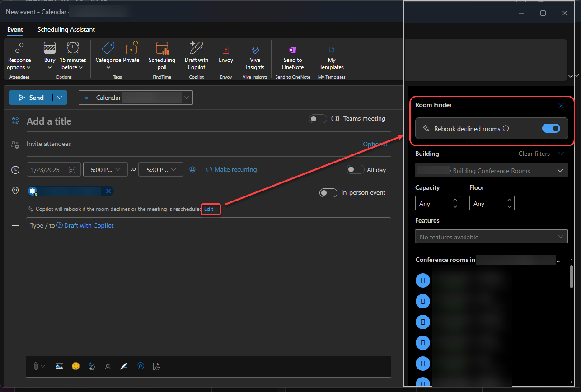Turn on the All day toggle

pyautogui.click(x=355, y=169)
